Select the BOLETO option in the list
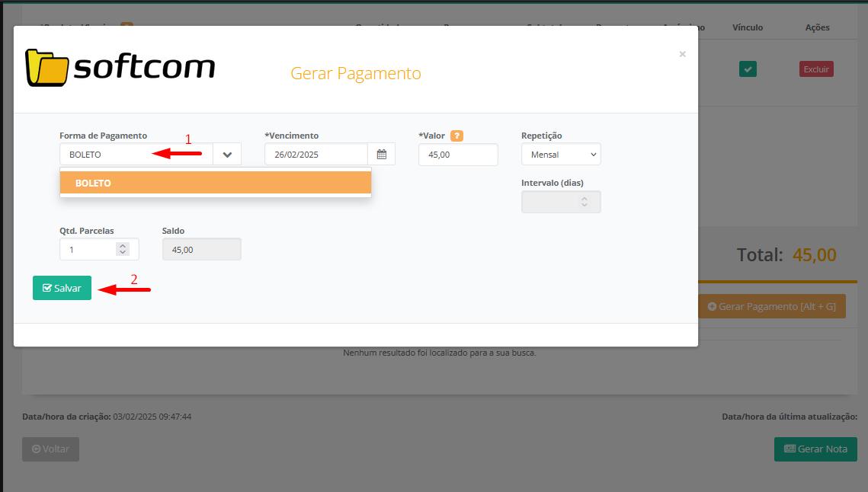This screenshot has height=492, width=868. point(215,183)
